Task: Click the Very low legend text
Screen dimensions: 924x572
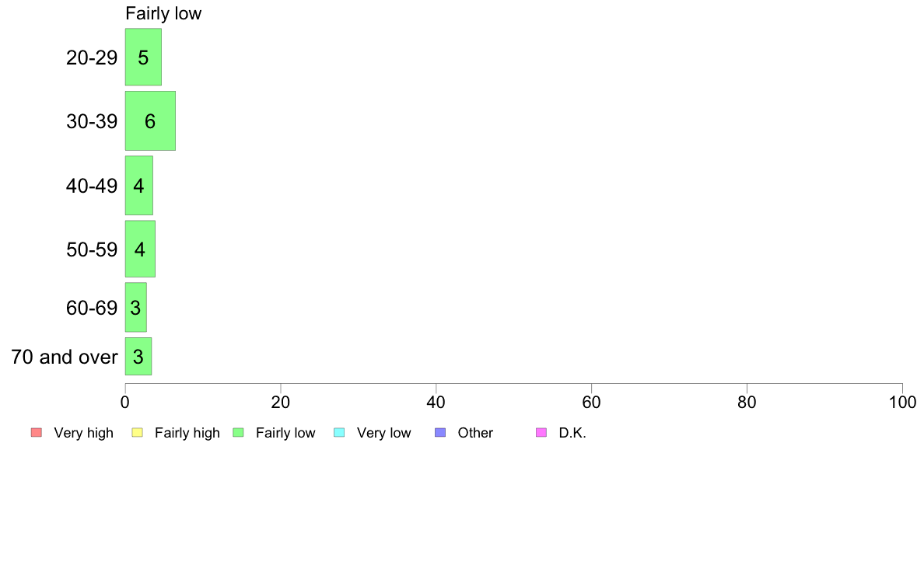Action: (x=383, y=433)
